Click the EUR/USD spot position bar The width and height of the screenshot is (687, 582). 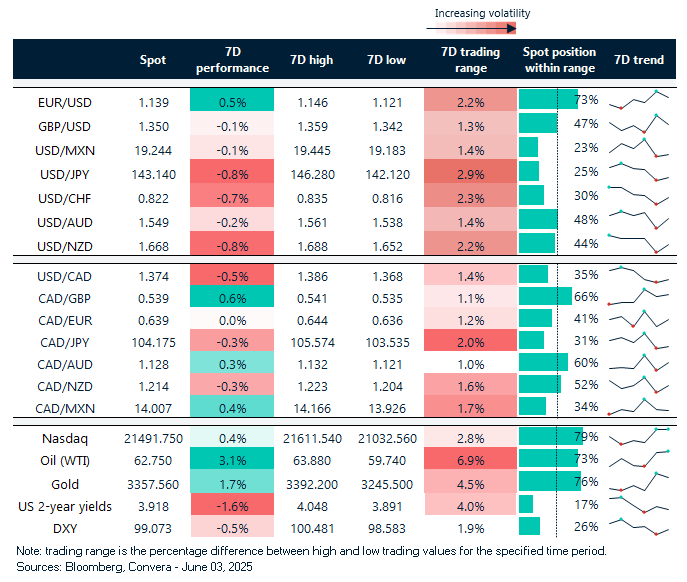(x=548, y=100)
